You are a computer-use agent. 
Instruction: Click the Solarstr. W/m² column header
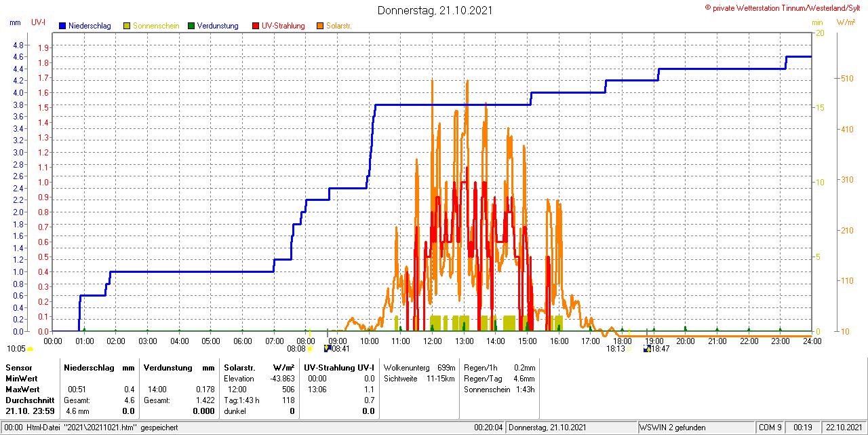[259, 367]
